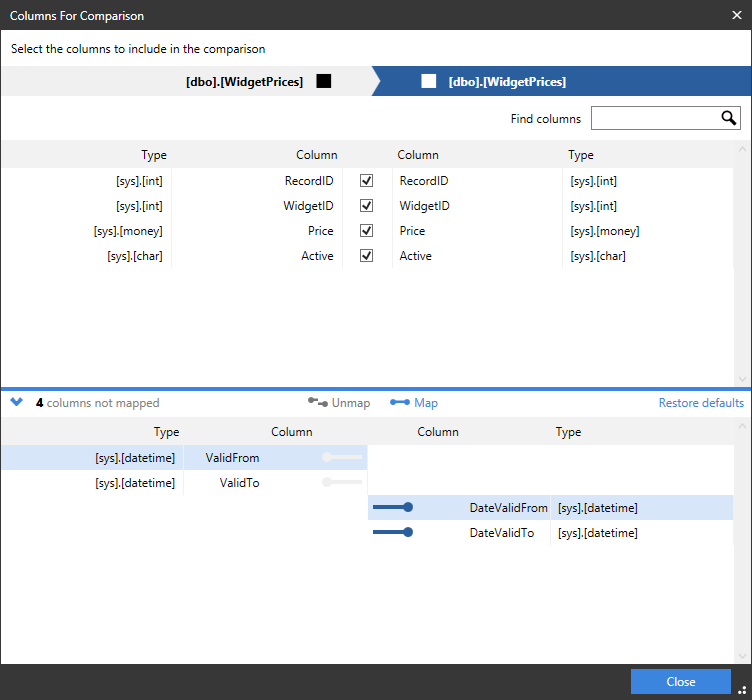Click the black square beside left WidgetPrices
The width and height of the screenshot is (752, 700).
point(324,81)
